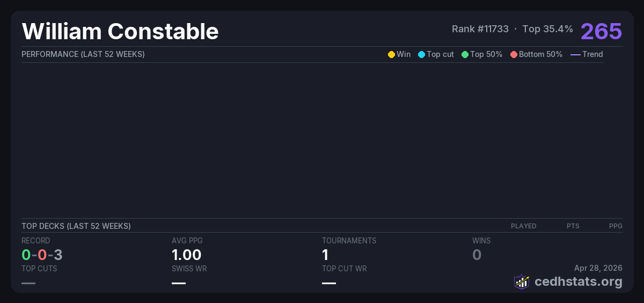Click the purple Trend line marker
The width and height of the screenshot is (644, 303).
point(575,54)
